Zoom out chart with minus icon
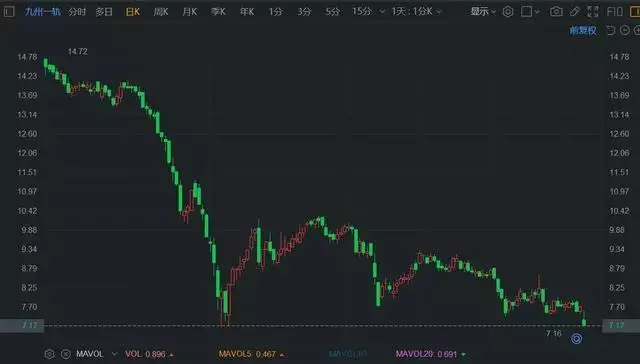Screen dimensions: 640x364 pyautogui.click(x=624, y=30)
